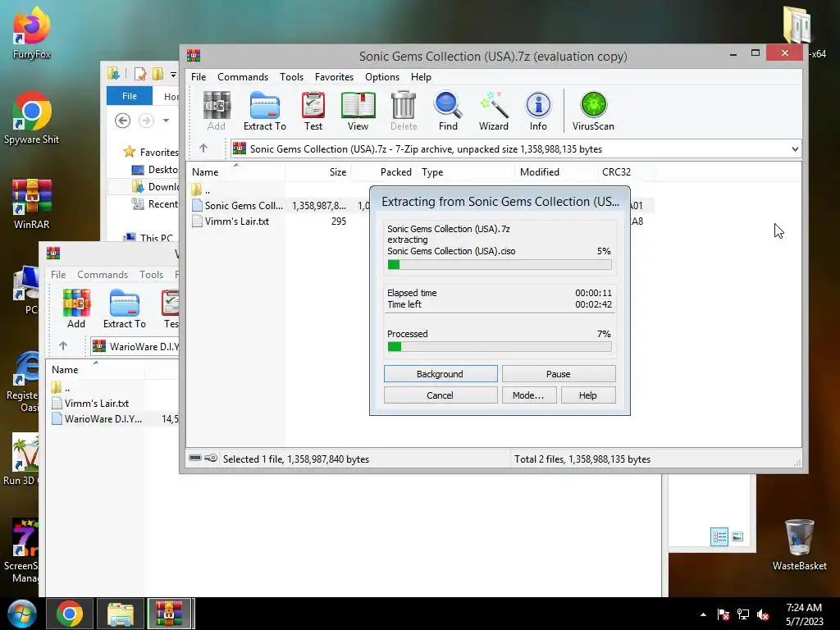Open the Commands menu in Sonic Gems window
Image resolution: width=840 pixels, height=630 pixels.
coord(243,76)
